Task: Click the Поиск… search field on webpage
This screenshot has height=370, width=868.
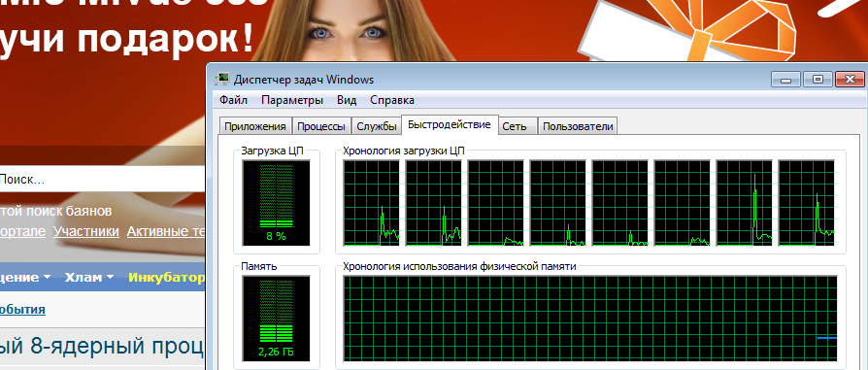Action: coord(102,180)
